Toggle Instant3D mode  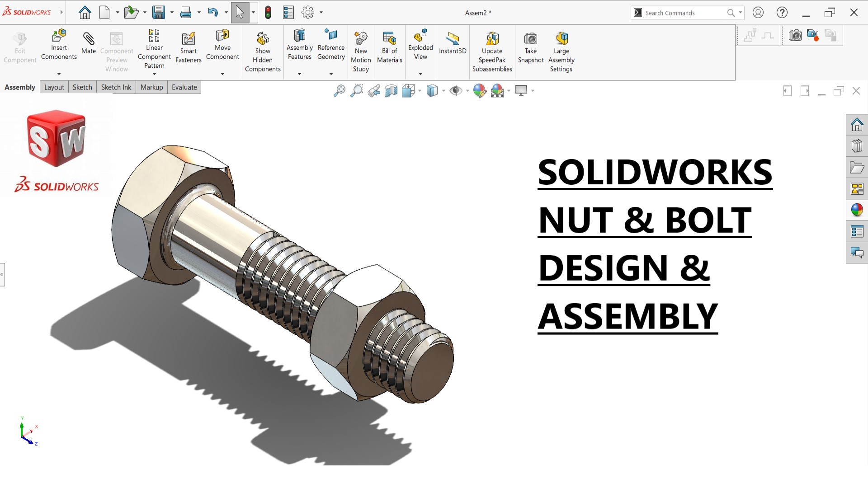click(x=453, y=39)
